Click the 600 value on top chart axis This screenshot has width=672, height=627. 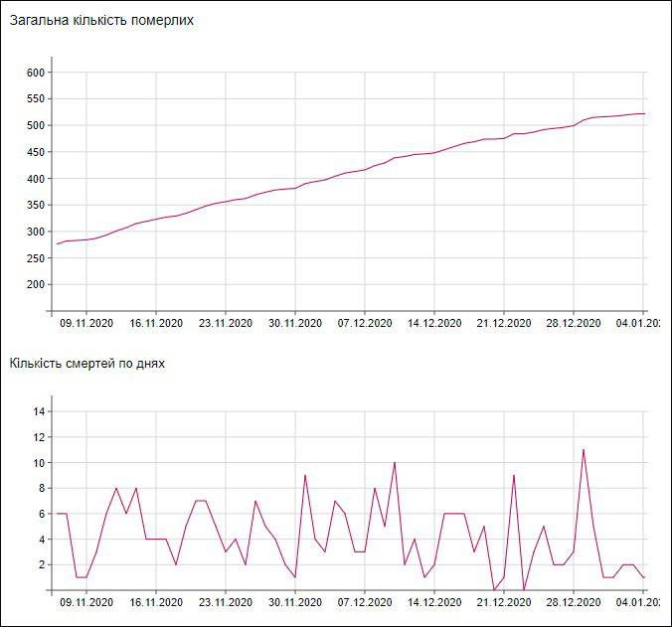(36, 73)
